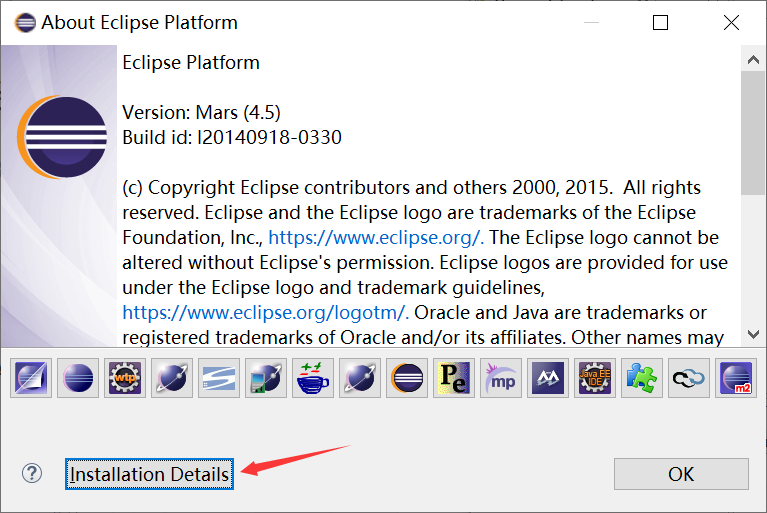This screenshot has width=767, height=513.
Task: Click the OK button
Action: point(681,474)
